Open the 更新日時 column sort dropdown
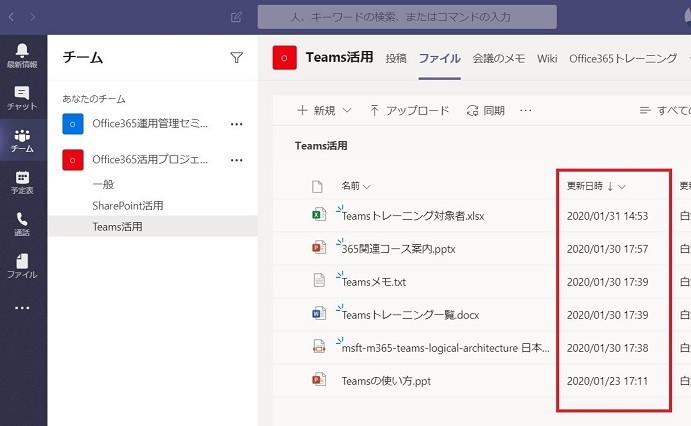 point(622,187)
